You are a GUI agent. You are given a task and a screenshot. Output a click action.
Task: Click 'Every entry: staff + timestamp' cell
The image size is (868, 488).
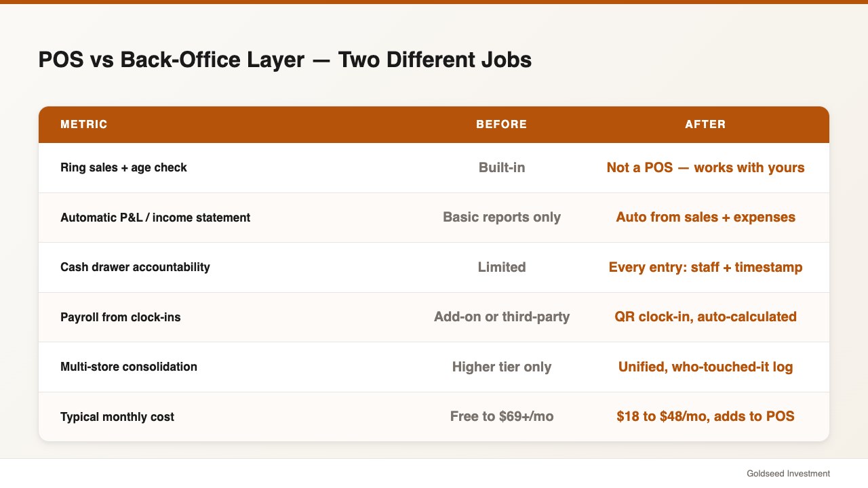click(705, 267)
